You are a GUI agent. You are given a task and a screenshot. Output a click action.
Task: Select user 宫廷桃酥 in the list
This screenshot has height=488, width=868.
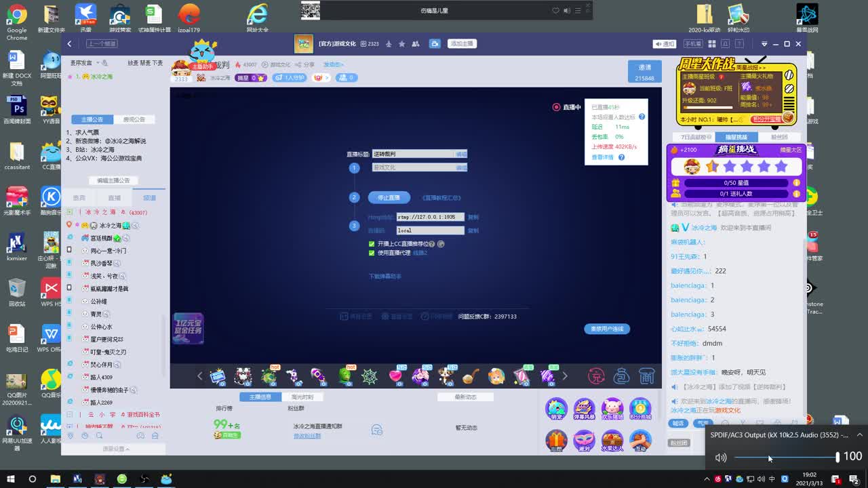click(102, 238)
